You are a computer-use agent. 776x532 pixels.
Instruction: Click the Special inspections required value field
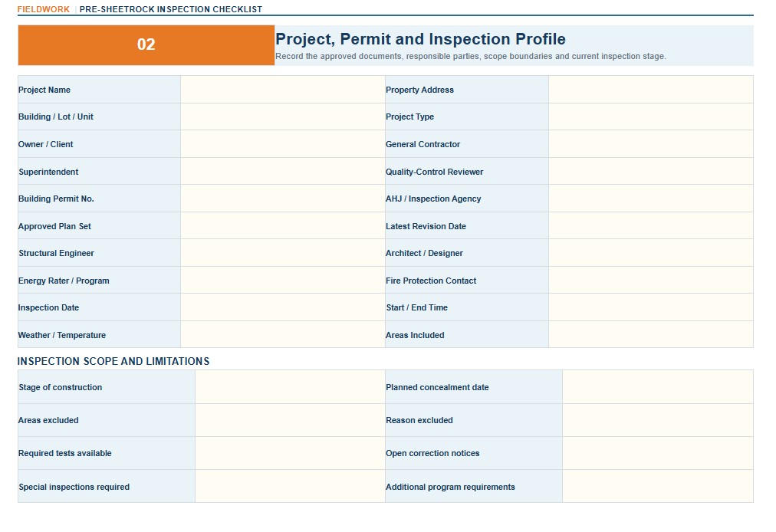click(290, 487)
